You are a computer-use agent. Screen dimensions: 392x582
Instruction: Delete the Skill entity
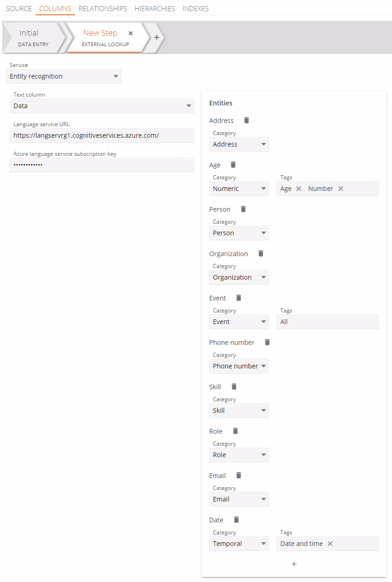coord(234,386)
